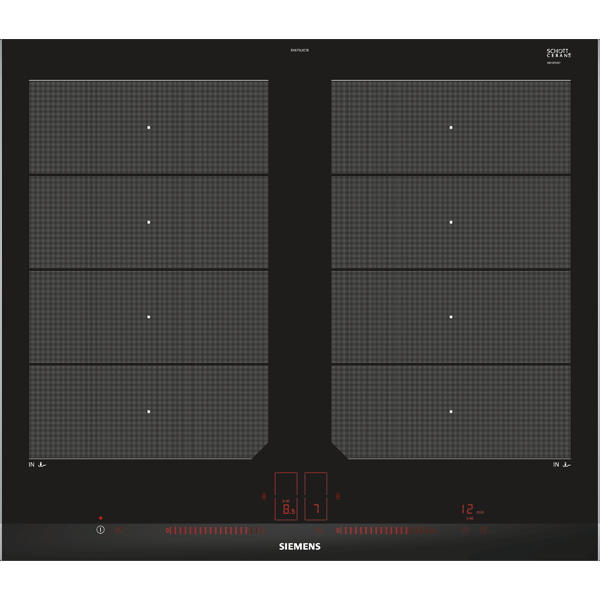Viewport: 600px width, 600px height.
Task: Tap center dot of bottom-right cooking zone
Action: click(451, 411)
